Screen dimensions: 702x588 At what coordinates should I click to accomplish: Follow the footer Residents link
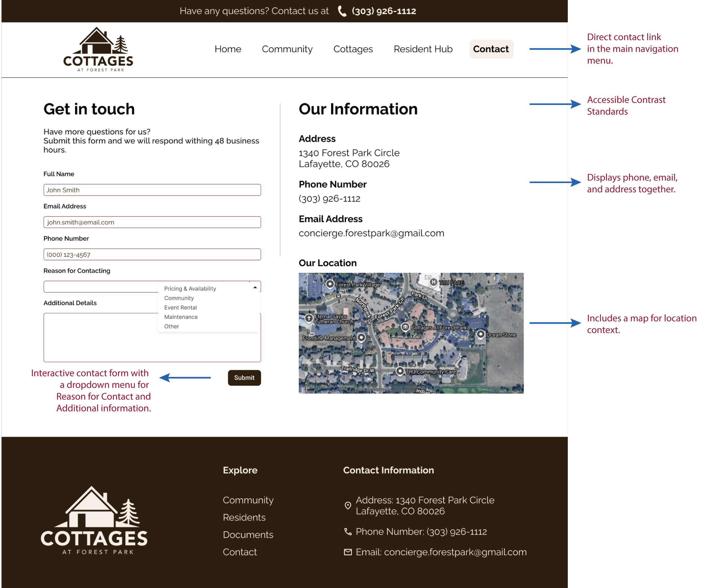point(244,517)
